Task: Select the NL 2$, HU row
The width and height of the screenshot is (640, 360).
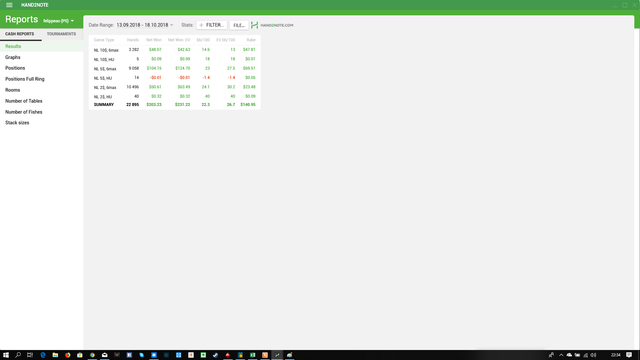Action: pos(175,97)
